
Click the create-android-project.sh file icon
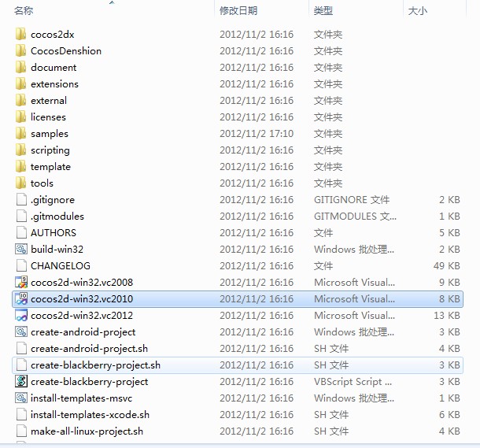(21, 348)
